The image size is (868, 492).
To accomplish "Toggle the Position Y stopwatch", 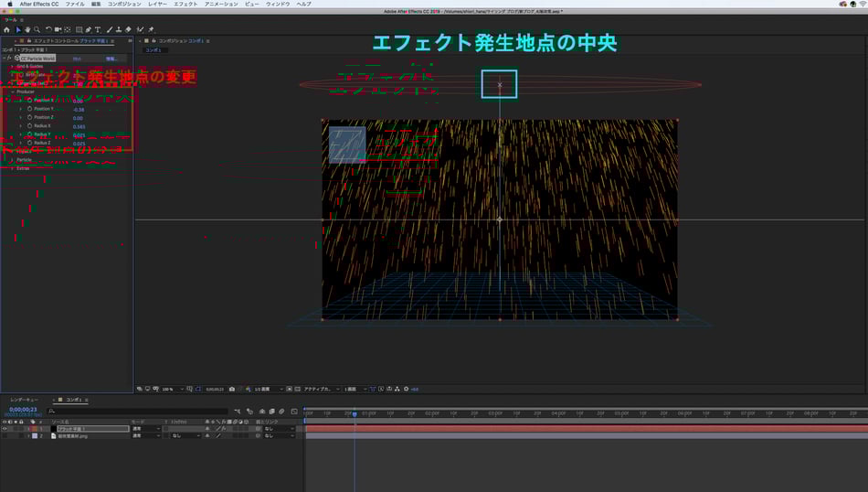I will 29,109.
